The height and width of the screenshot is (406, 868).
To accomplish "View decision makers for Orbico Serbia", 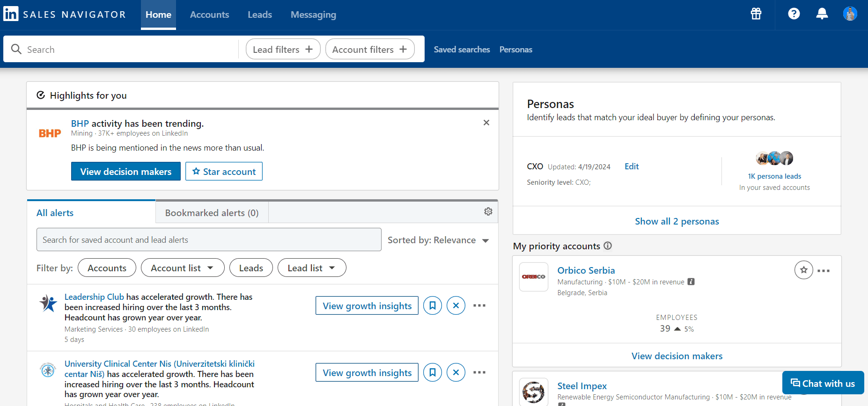I will [677, 355].
